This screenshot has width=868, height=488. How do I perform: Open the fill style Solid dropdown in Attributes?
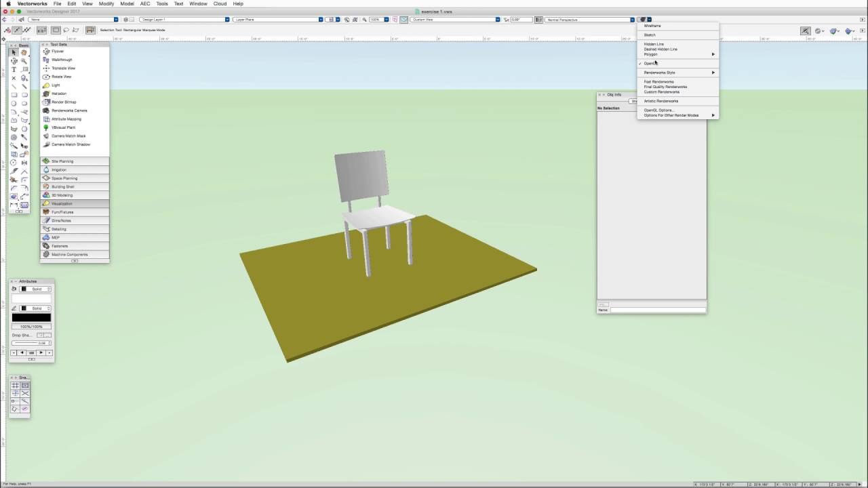pos(35,289)
